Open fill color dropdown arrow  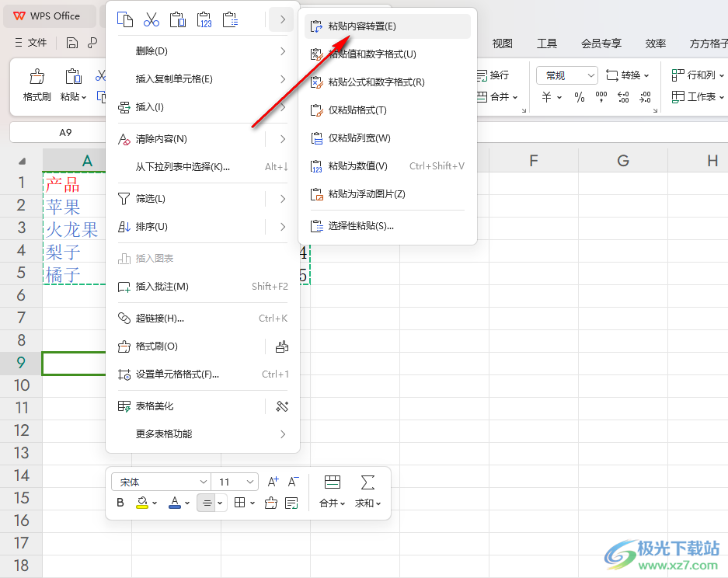tap(155, 503)
